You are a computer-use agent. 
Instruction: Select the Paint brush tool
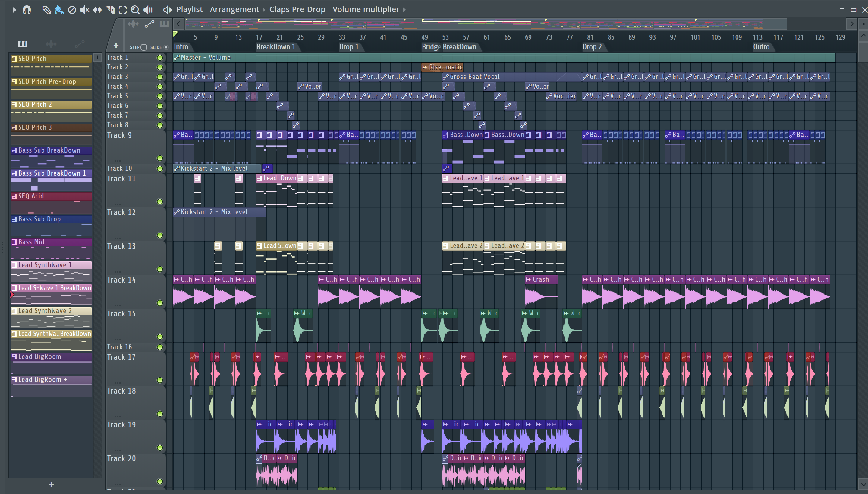tap(59, 10)
